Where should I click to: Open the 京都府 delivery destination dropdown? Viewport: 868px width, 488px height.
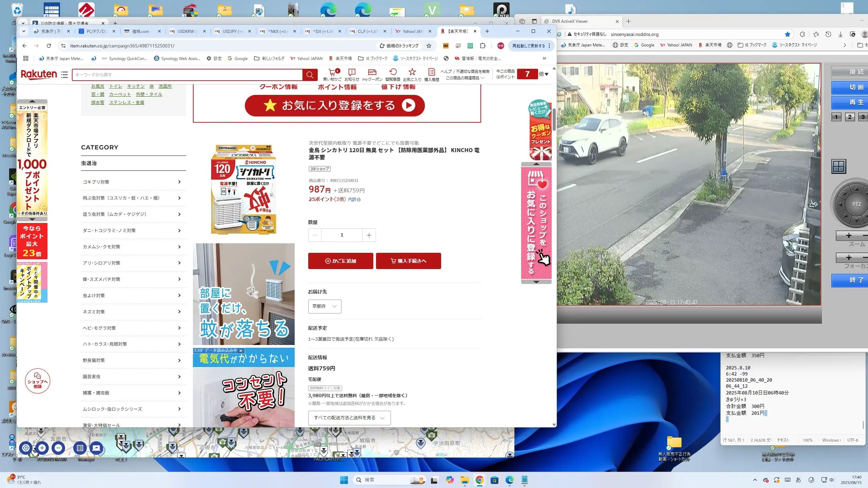[324, 306]
